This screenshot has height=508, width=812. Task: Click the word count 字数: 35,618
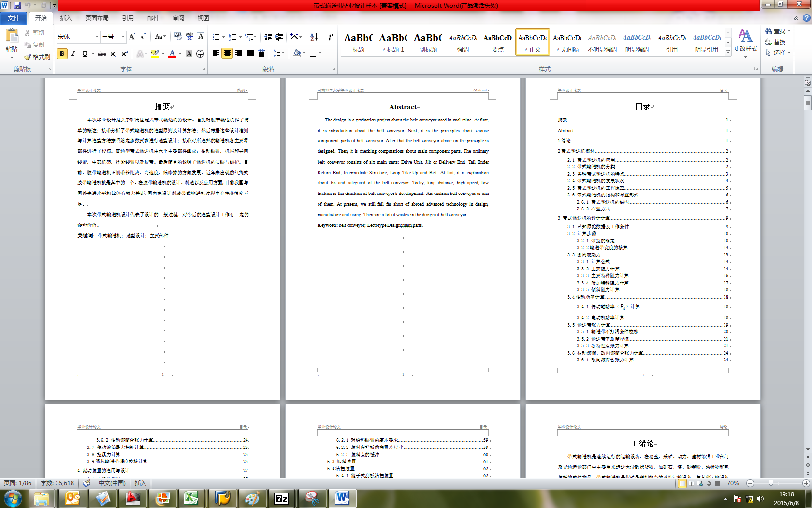(57, 483)
